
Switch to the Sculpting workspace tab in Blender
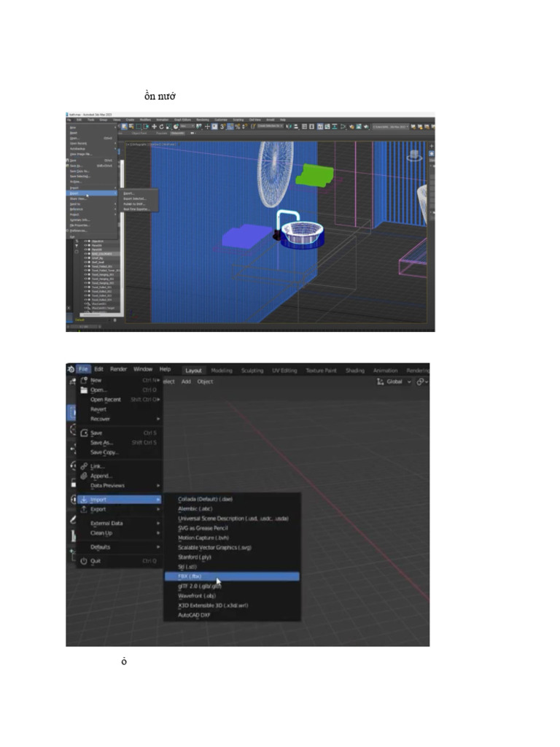pos(252,371)
